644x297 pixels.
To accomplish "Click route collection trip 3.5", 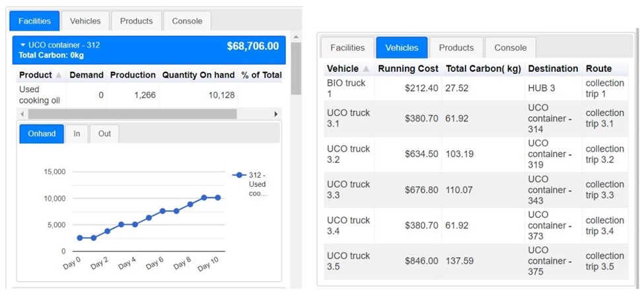I will pyautogui.click(x=604, y=261).
